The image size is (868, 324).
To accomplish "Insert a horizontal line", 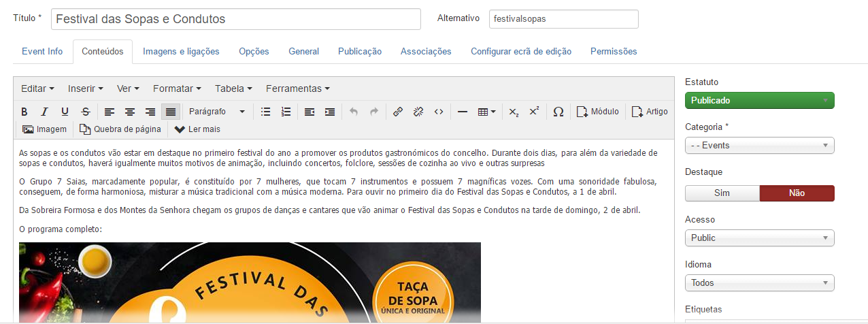I will (463, 112).
